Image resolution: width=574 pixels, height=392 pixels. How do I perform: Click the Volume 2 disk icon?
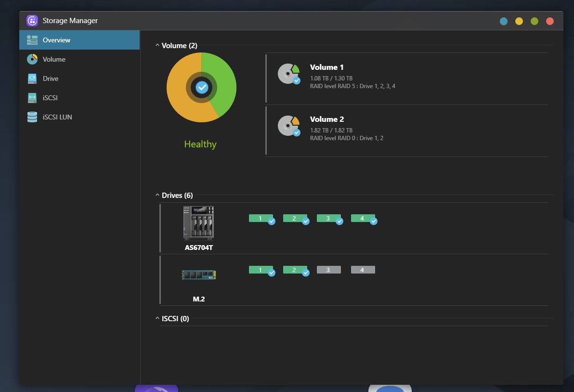288,126
